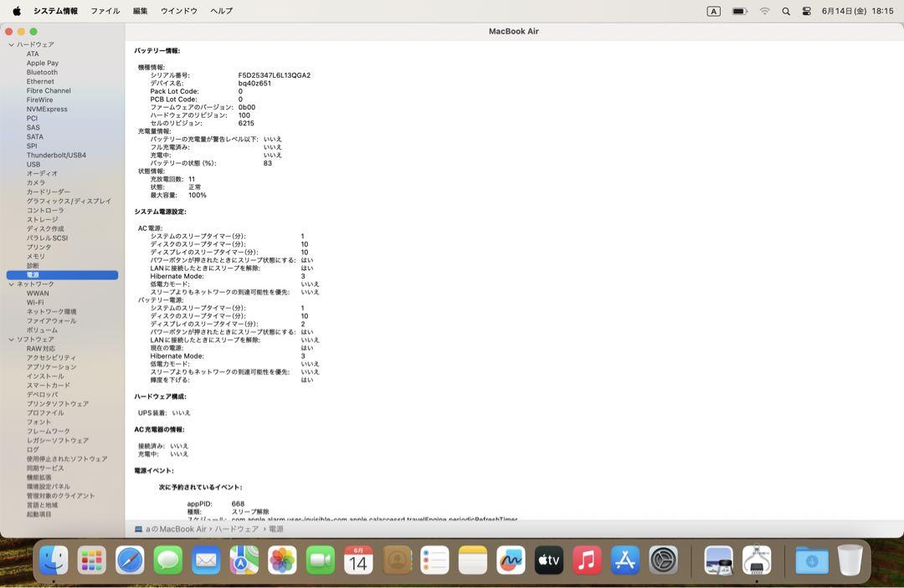Show battery status from the menu bar
The height and width of the screenshot is (588, 904).
coord(740,11)
